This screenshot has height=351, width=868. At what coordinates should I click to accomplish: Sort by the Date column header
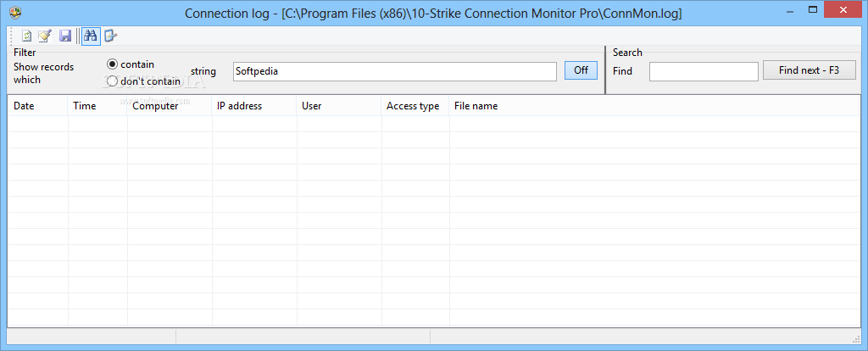[37, 106]
